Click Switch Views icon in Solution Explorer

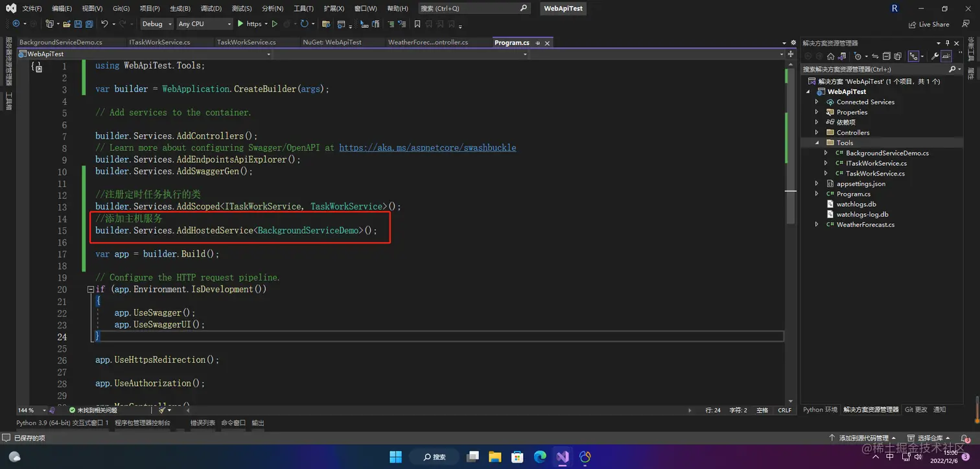tap(843, 56)
